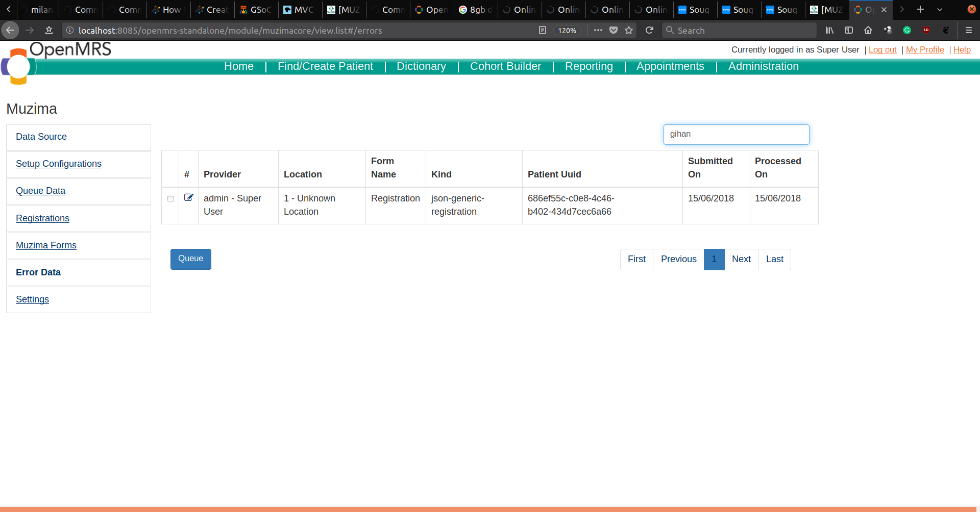The image size is (980, 512).
Task: Click the Save to Pocket icon
Action: pos(614,30)
